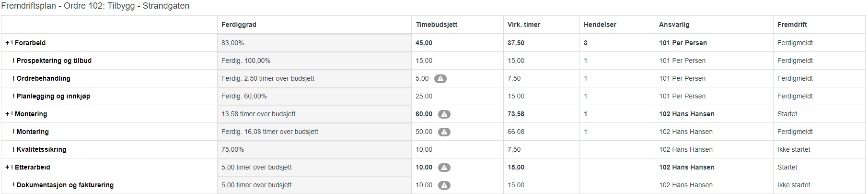Click the Virk. timer column header

click(x=524, y=24)
